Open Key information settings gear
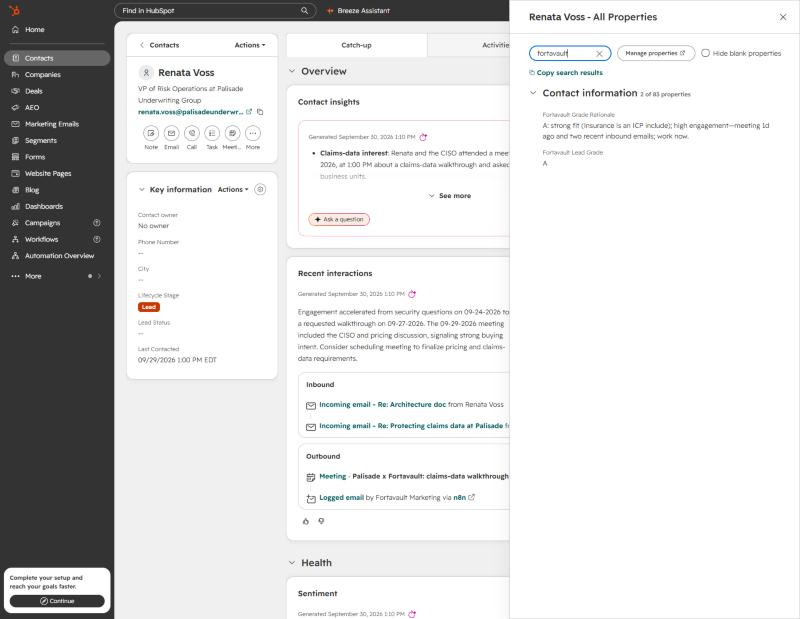The width and height of the screenshot is (800, 619). tap(260, 189)
